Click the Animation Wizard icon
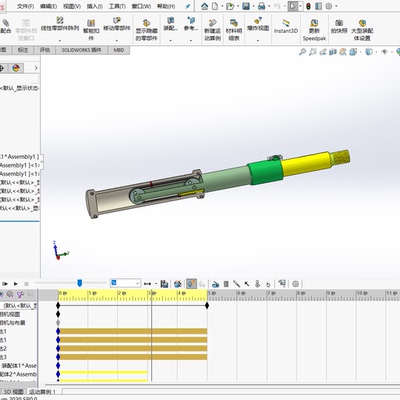Screen dimensions: 400x400 pyautogui.click(x=178, y=284)
